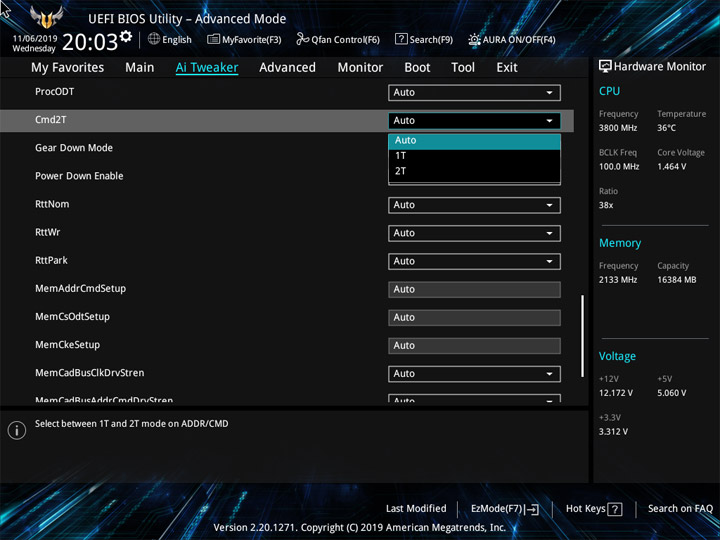Open the Exit tab
Image resolution: width=720 pixels, height=540 pixels.
(x=507, y=68)
